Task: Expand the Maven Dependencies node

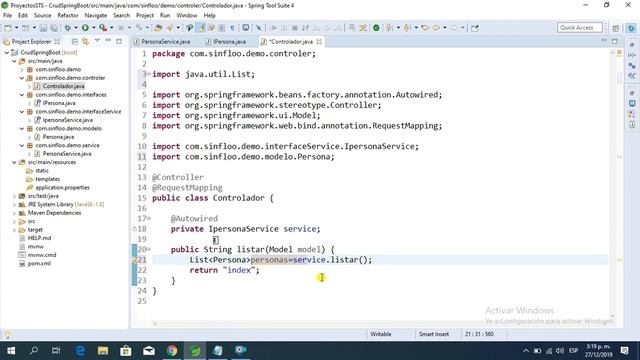Action: tap(14, 213)
